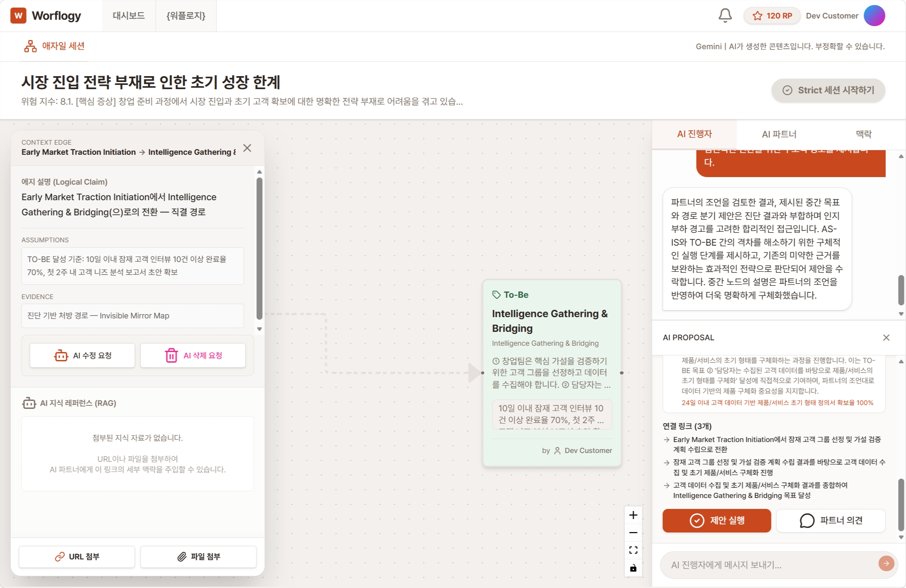Viewport: 906px width, 588px height.
Task: Send the message with arrow button
Action: pos(886,563)
